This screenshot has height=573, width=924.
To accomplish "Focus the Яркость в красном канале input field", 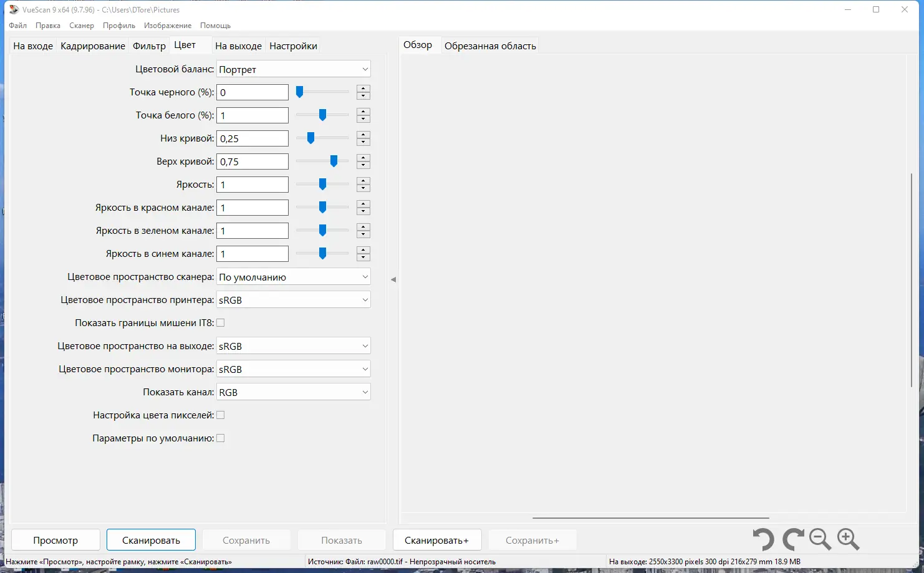I will click(253, 208).
